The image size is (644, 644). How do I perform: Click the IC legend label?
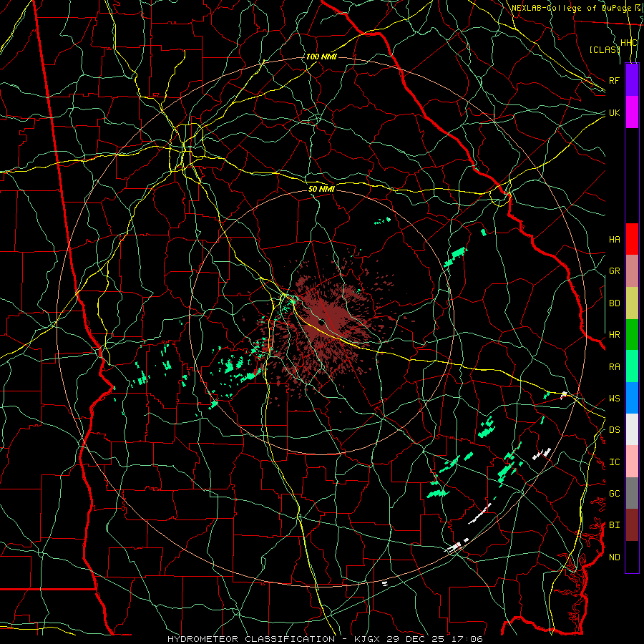[614, 462]
